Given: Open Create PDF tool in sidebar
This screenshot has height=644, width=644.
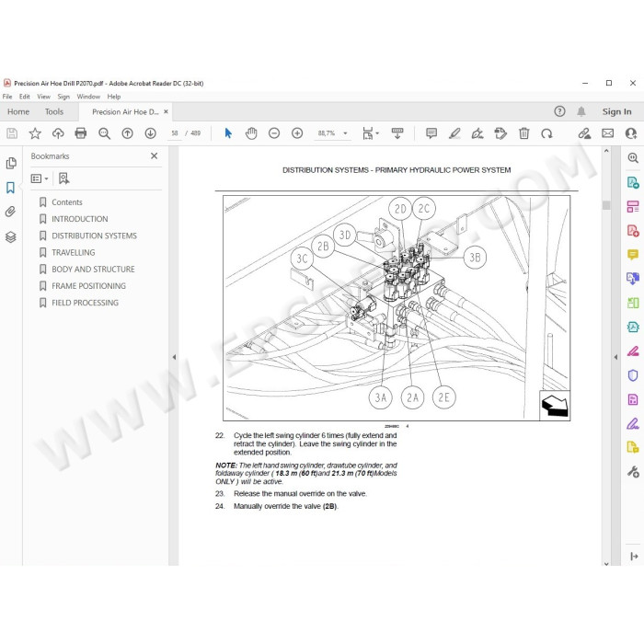Looking at the screenshot, I should tap(633, 230).
